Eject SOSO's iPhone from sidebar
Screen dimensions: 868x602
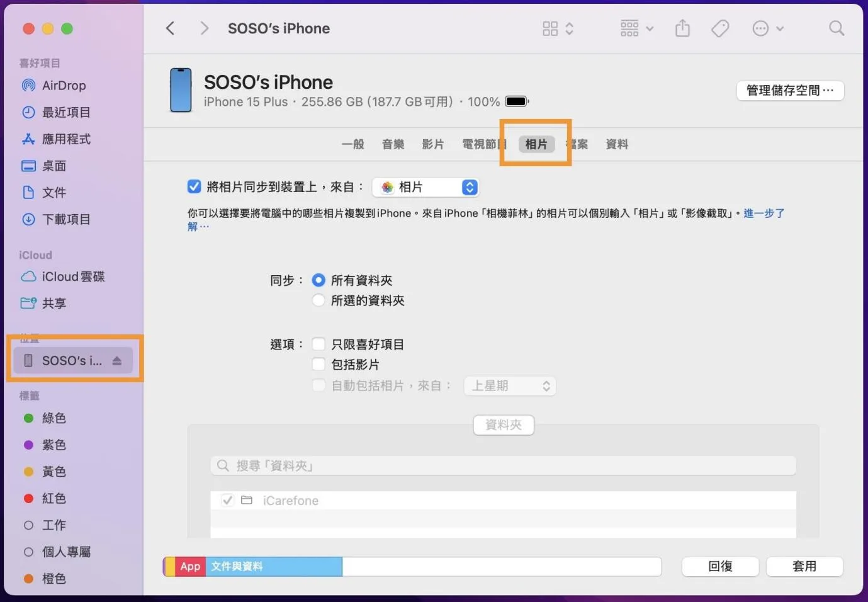[117, 361]
